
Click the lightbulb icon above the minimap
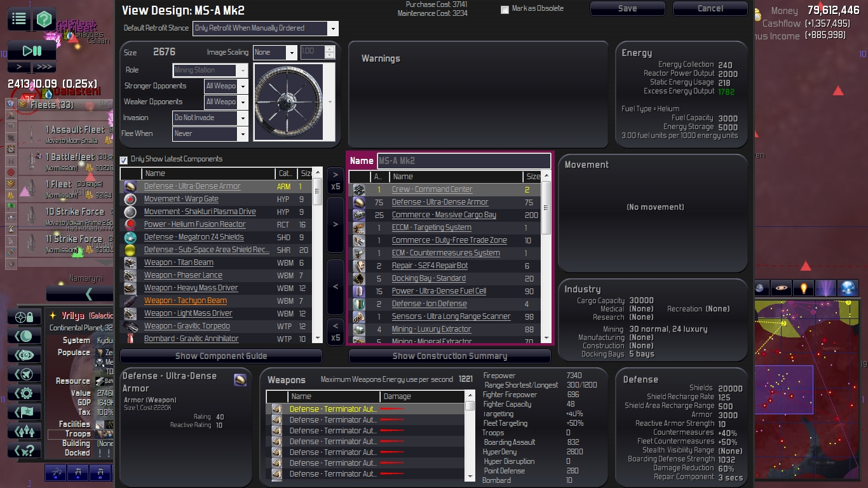804,288
